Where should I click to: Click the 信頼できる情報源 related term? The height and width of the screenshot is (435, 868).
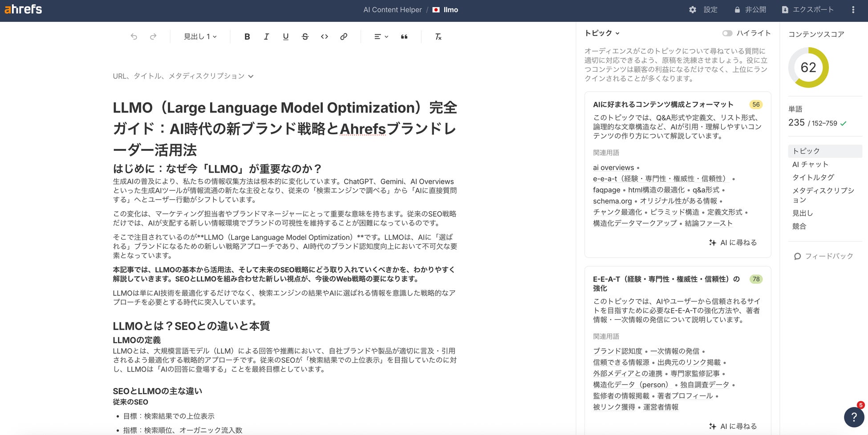click(x=621, y=362)
